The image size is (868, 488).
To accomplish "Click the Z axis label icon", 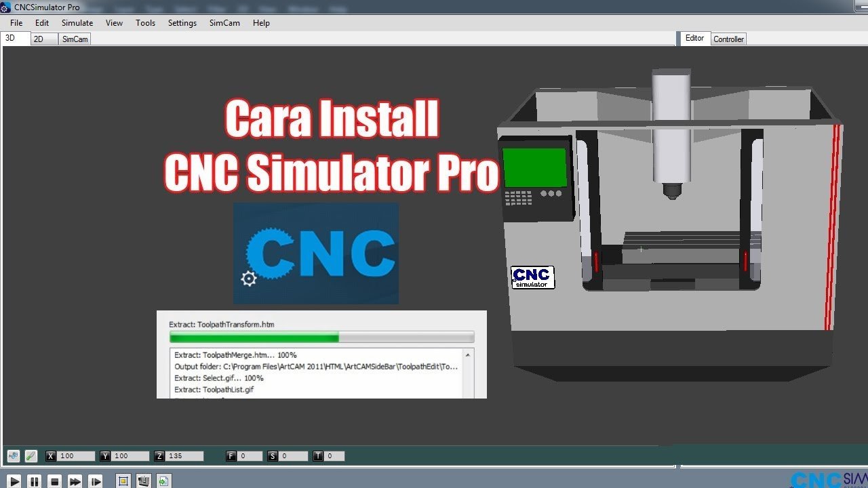I will point(159,456).
